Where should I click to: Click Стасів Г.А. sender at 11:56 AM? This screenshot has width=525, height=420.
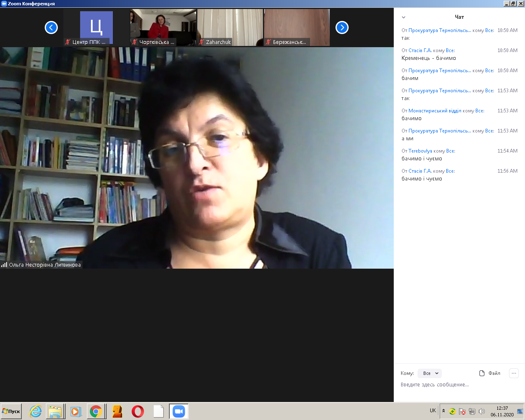pos(420,171)
